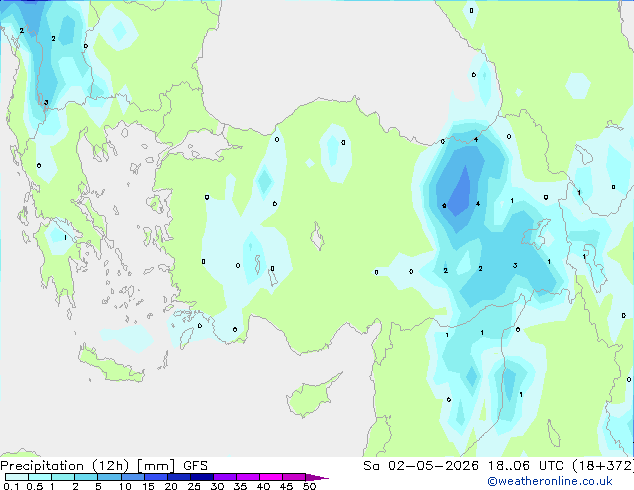
Task: Click the legend label "0.5"
Action: click(35, 486)
